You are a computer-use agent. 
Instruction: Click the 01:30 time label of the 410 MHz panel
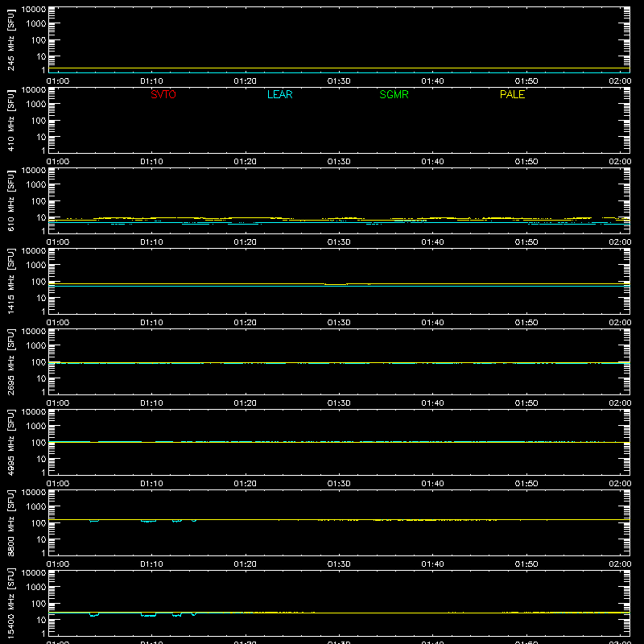(339, 162)
